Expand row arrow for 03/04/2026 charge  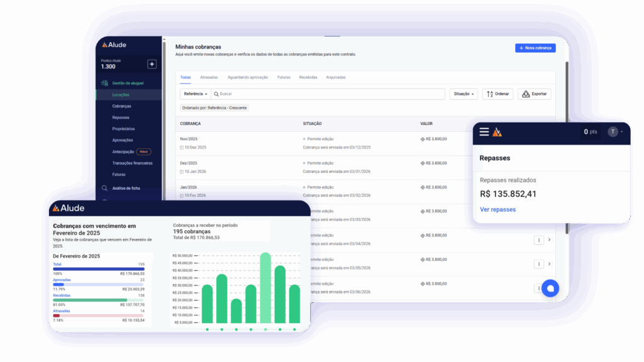[x=549, y=239]
